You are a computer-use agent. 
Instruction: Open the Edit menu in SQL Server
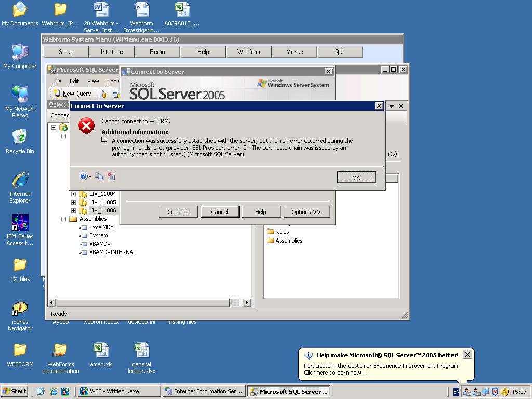tap(74, 81)
